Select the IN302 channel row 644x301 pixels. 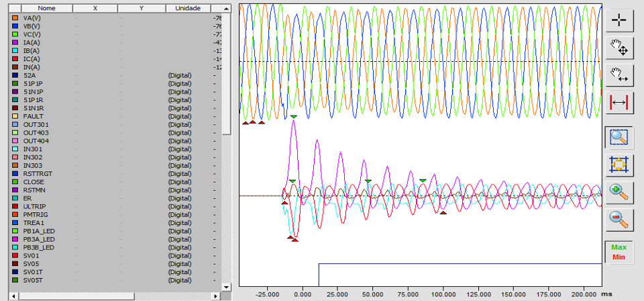pyautogui.click(x=115, y=157)
